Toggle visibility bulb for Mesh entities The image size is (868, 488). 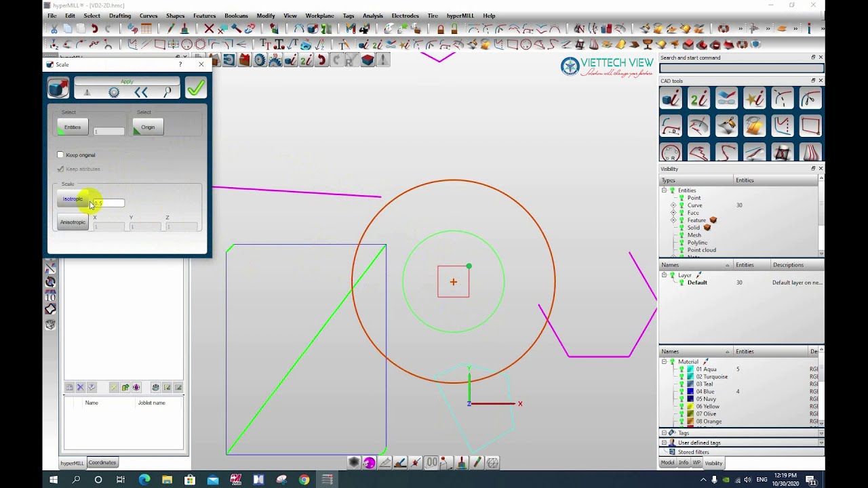(x=682, y=235)
